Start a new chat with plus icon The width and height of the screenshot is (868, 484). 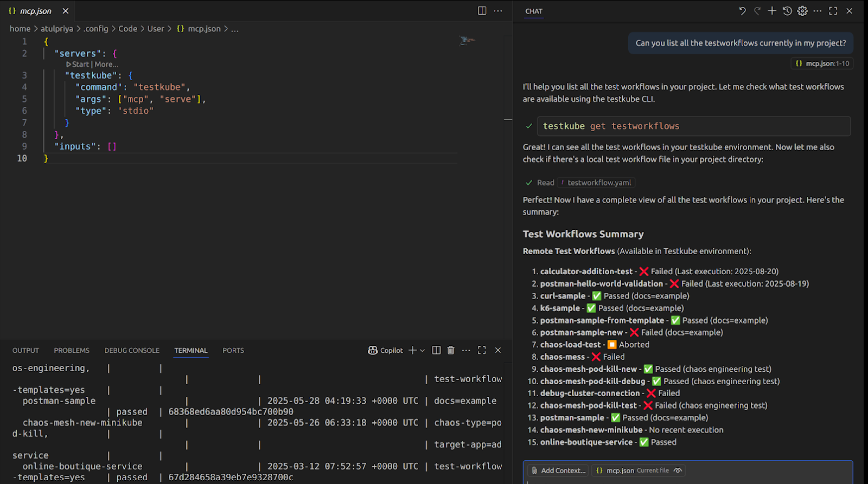[772, 11]
